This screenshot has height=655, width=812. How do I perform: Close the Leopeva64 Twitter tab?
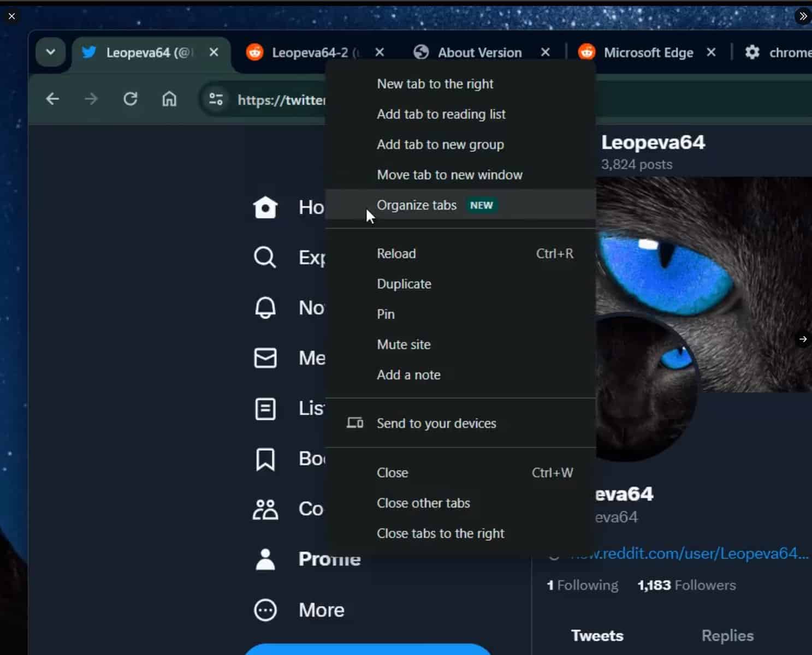[x=214, y=52]
